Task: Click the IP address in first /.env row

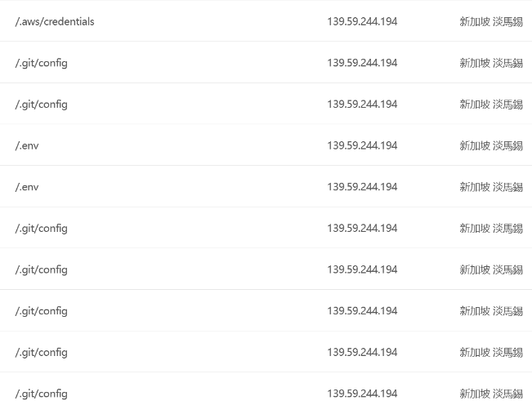Action: 362,146
